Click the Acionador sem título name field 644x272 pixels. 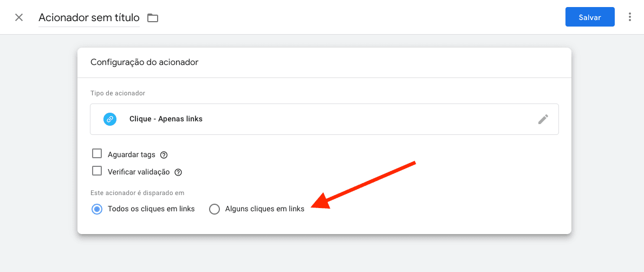pos(89,18)
